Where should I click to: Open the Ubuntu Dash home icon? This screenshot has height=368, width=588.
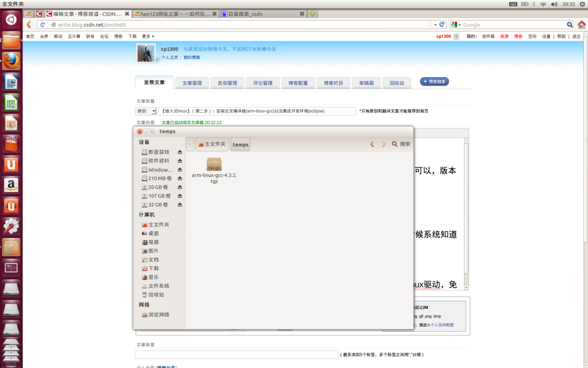coord(11,20)
